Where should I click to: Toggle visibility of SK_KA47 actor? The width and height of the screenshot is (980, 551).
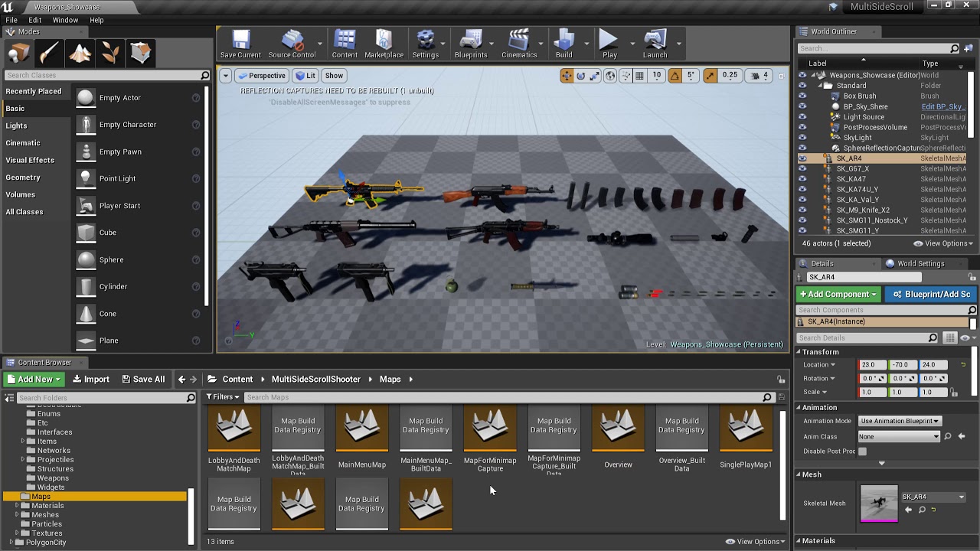click(802, 179)
